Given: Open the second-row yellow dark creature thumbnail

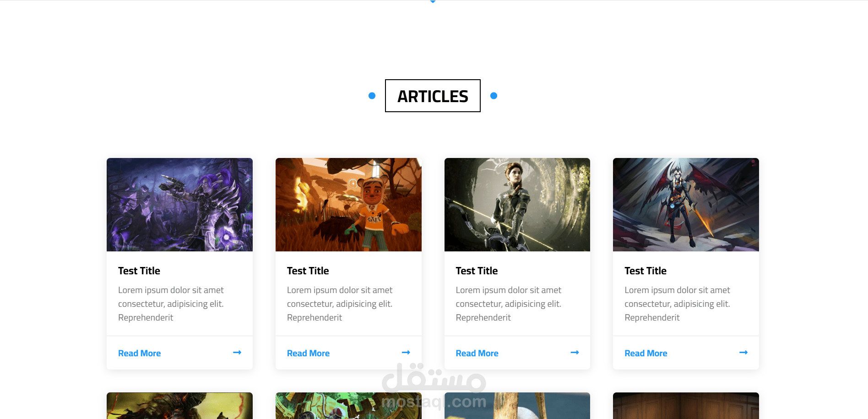Looking at the screenshot, I should click(179, 406).
